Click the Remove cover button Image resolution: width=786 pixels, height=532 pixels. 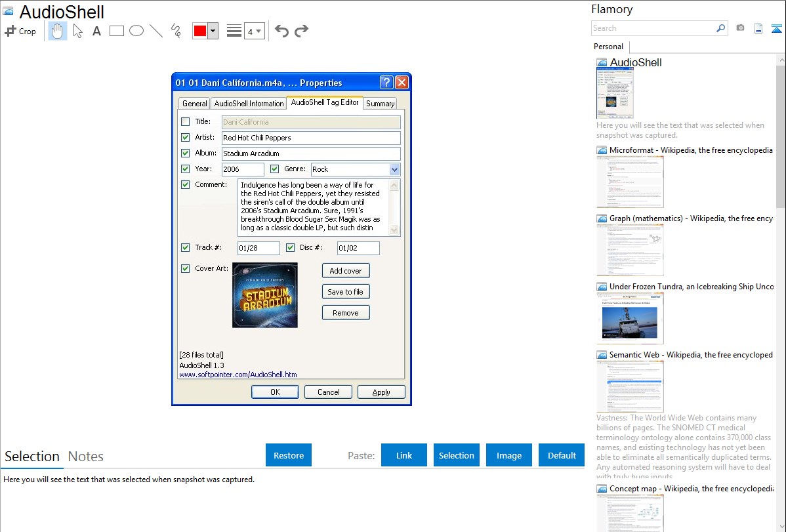[x=346, y=313]
